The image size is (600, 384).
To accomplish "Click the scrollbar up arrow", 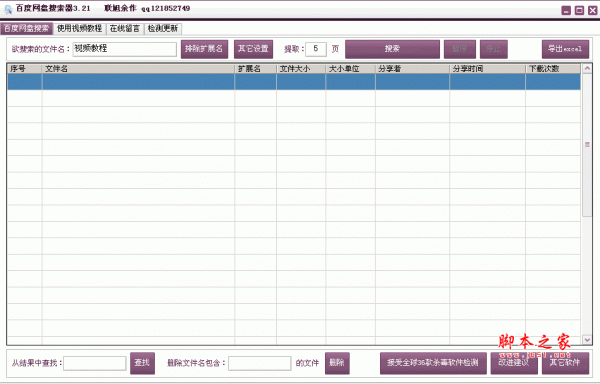I will click(x=587, y=69).
